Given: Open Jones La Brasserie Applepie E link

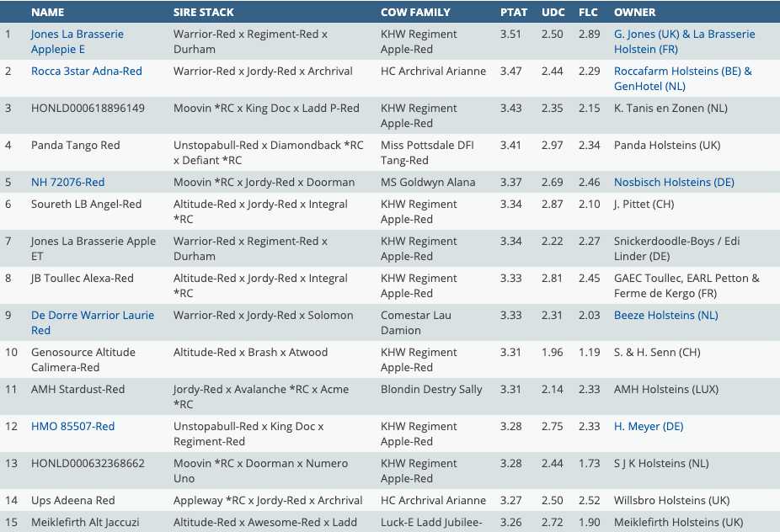Looking at the screenshot, I should pyautogui.click(x=77, y=41).
